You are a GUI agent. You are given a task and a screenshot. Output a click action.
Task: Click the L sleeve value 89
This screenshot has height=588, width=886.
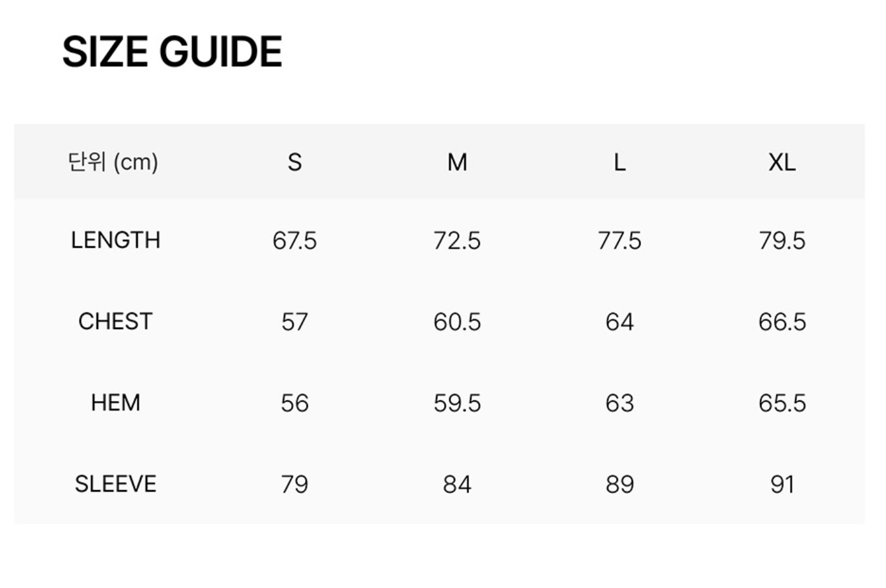coord(619,485)
